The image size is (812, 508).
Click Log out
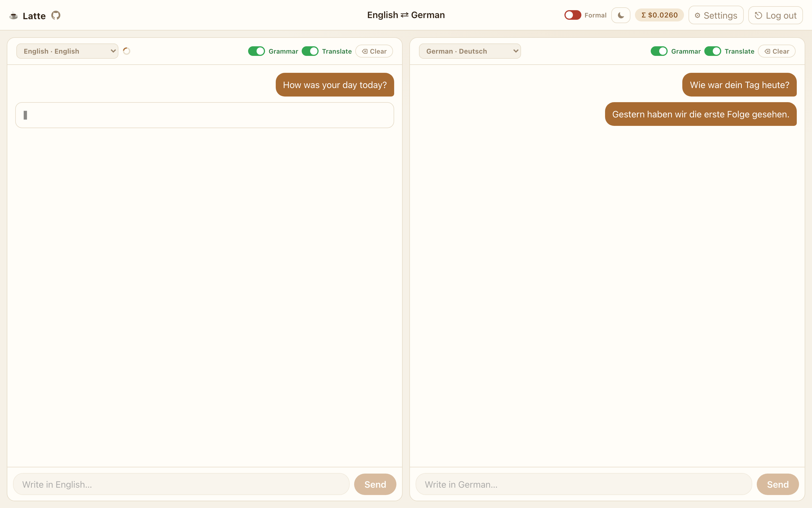coord(775,15)
